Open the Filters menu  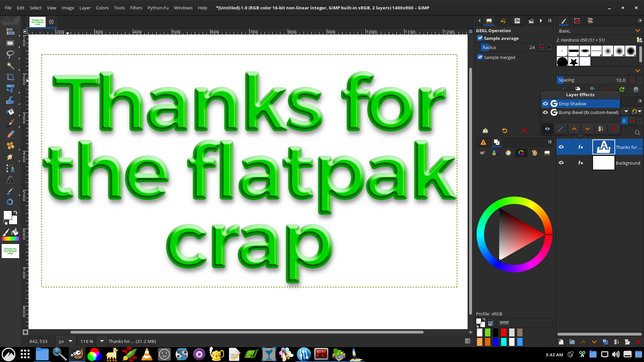[x=136, y=8]
